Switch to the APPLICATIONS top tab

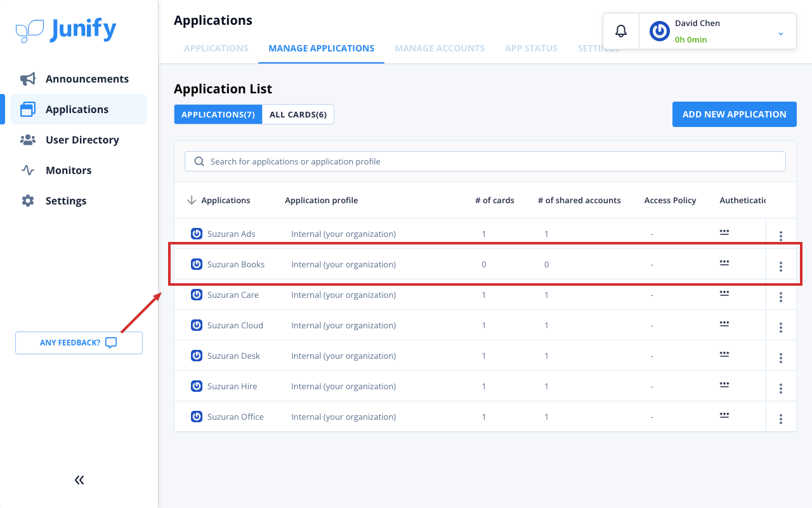[x=216, y=48]
